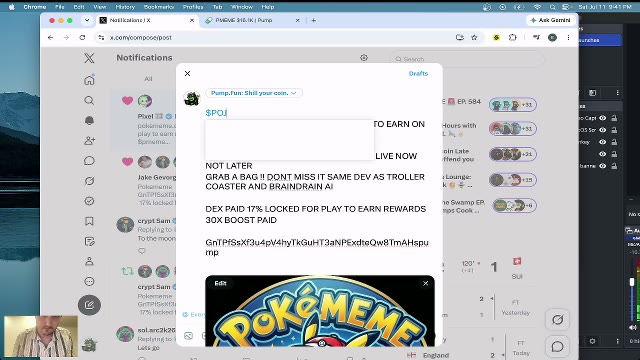Image resolution: width=640 pixels, height=360 pixels.
Task: View site information icon in address bar
Action: click(101, 38)
